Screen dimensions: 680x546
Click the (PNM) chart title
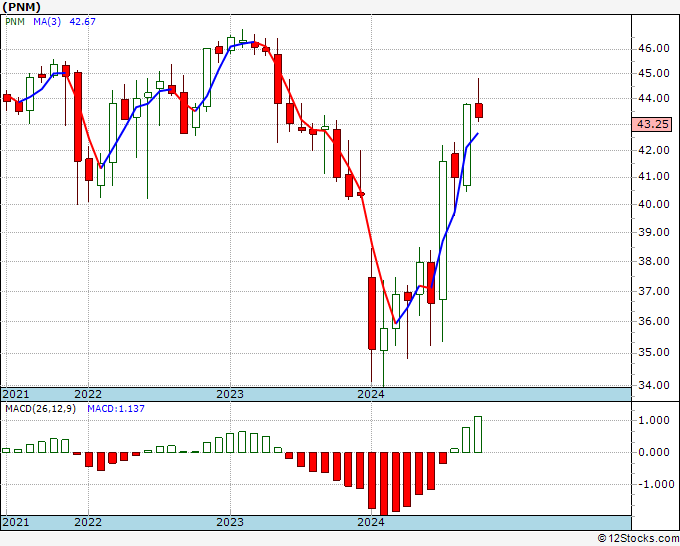pyautogui.click(x=21, y=7)
